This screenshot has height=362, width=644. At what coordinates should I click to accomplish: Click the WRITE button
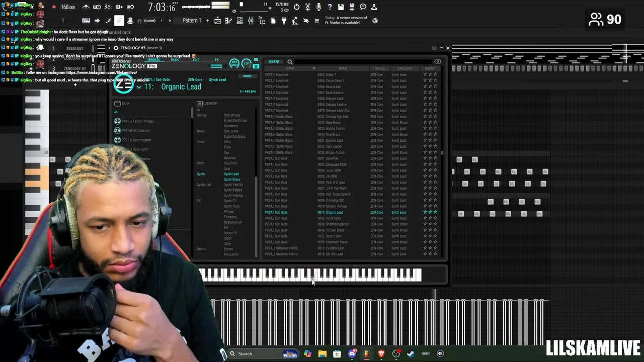click(x=248, y=76)
